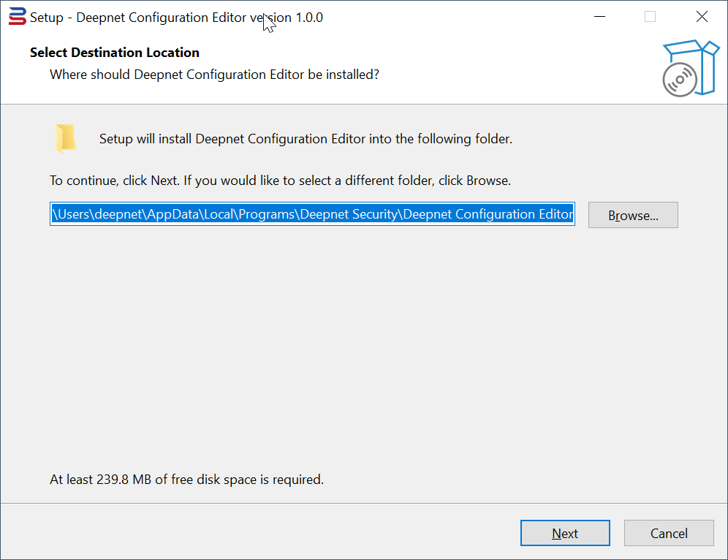728x560 pixels.
Task: Click the yellow folder icon
Action: click(65, 138)
